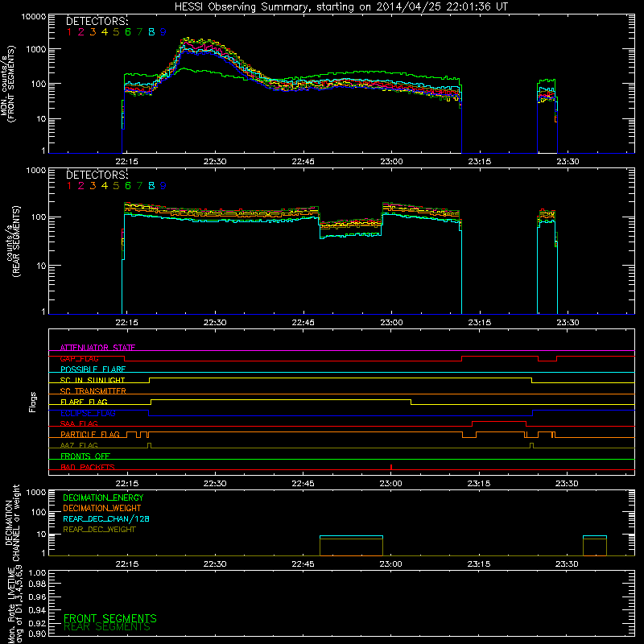Click the 10000 y-axis value on front segments plot
Viewport: 644px width, 644px height.
click(34, 16)
